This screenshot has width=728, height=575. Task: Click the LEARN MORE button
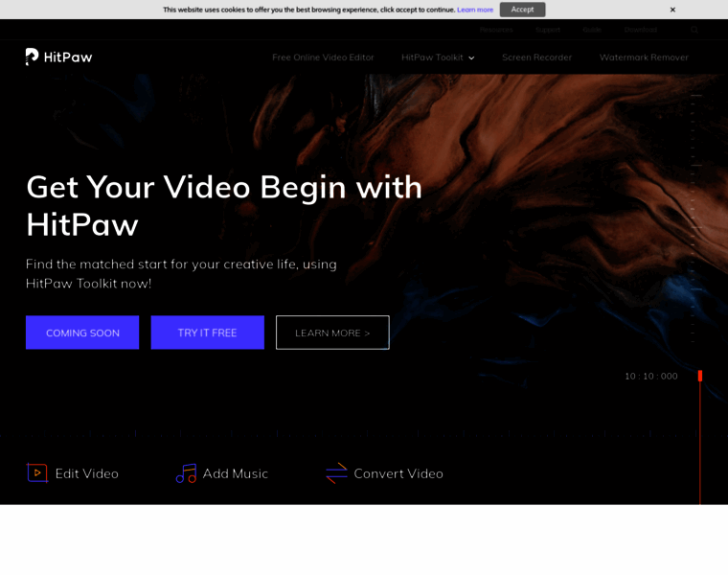332,333
